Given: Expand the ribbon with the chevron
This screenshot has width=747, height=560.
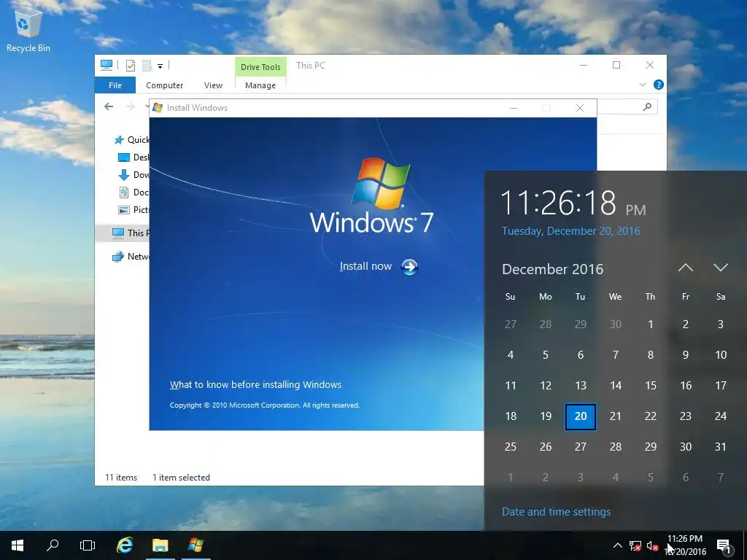Looking at the screenshot, I should [642, 85].
